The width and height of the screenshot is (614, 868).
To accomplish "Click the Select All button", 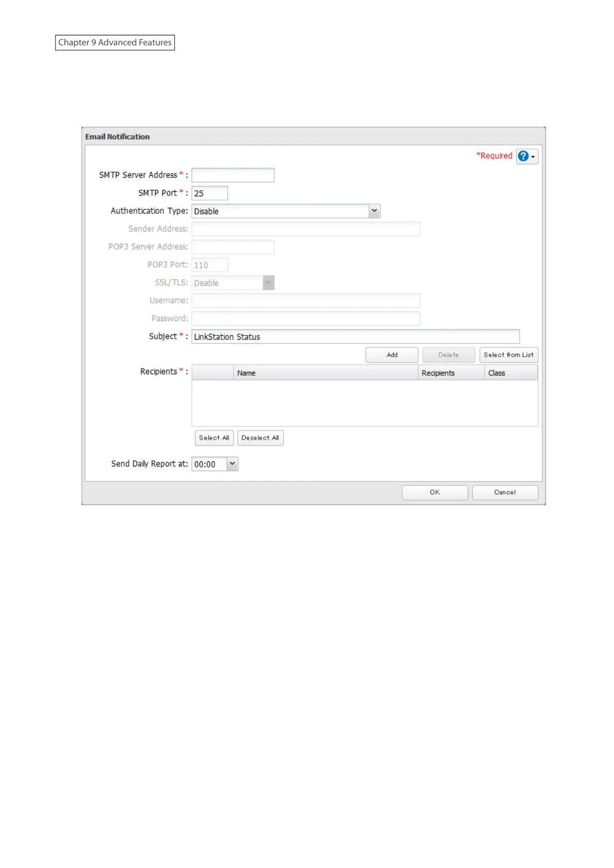I will click(214, 438).
